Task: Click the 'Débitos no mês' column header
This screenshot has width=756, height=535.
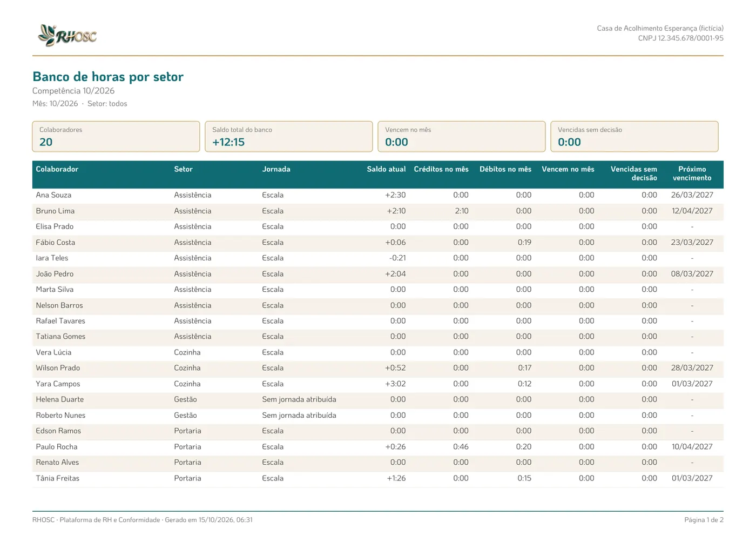Action: 505,169
